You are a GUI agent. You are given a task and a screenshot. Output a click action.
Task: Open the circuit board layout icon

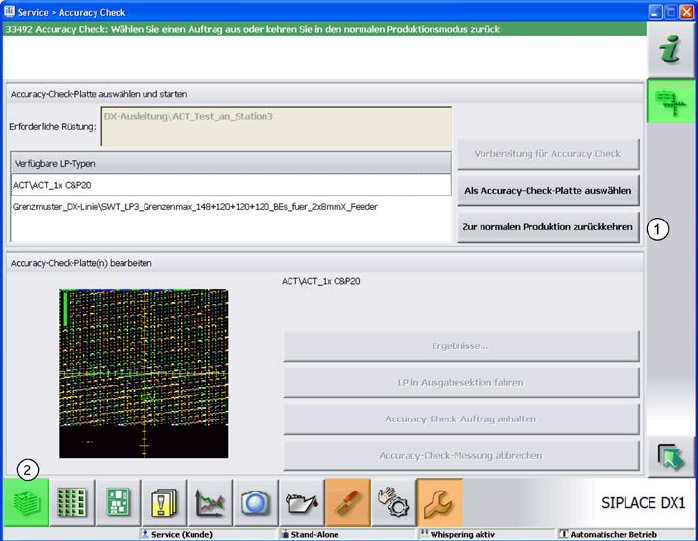tap(119, 502)
